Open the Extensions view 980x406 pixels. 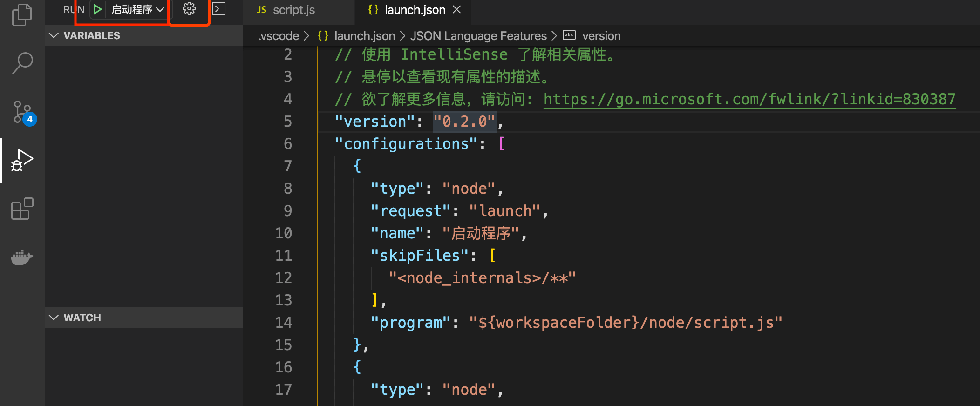22,209
